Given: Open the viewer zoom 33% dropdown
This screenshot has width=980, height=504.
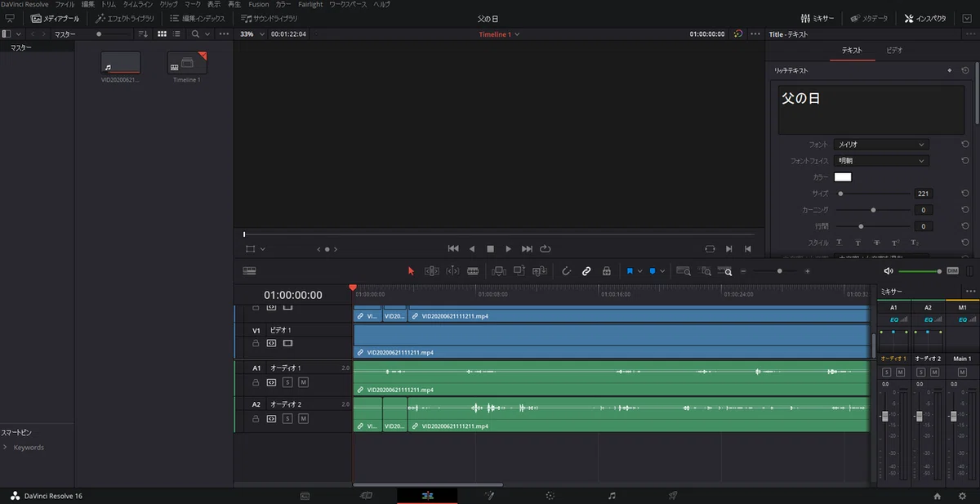Looking at the screenshot, I should tap(252, 34).
